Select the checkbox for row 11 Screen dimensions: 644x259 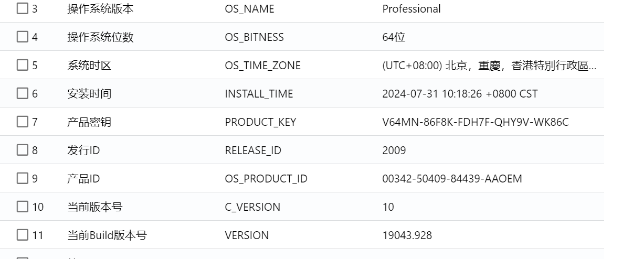(22, 235)
